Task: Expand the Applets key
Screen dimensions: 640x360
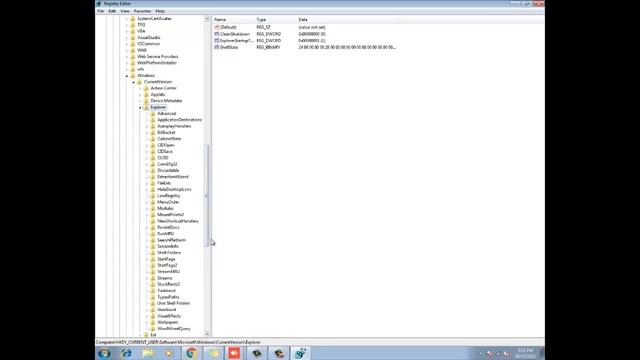Action: pyautogui.click(x=140, y=95)
